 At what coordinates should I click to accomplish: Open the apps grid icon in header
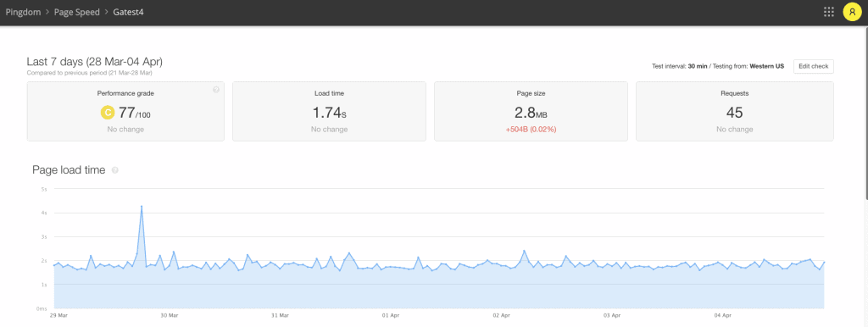click(x=829, y=12)
